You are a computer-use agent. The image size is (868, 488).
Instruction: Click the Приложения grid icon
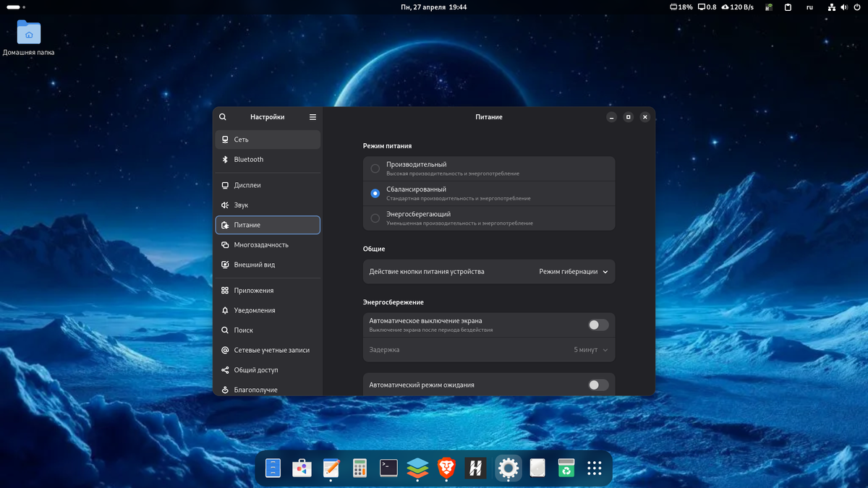coord(225,291)
